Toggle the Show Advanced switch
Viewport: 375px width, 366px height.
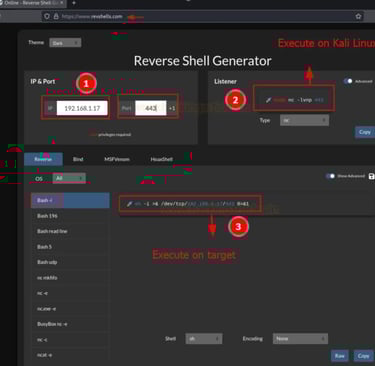click(x=330, y=176)
